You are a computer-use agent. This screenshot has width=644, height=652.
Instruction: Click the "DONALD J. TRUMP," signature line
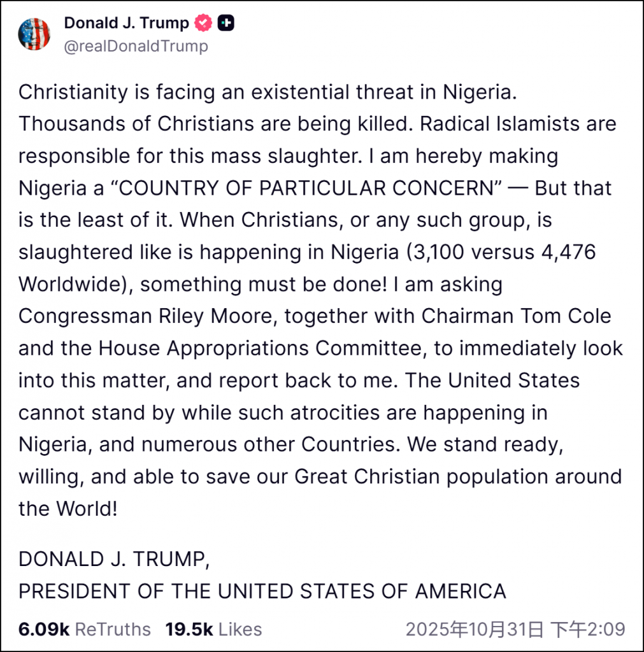pyautogui.click(x=113, y=559)
